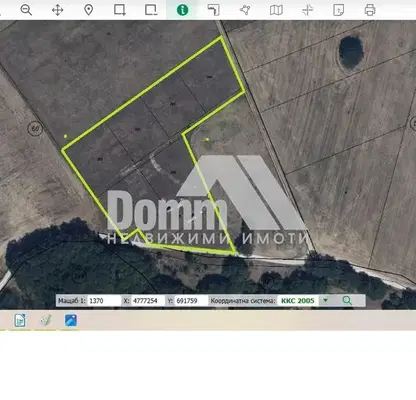Screen dimensions: 416x400
Task: Select the corner angle measure tool
Action: coord(214,10)
